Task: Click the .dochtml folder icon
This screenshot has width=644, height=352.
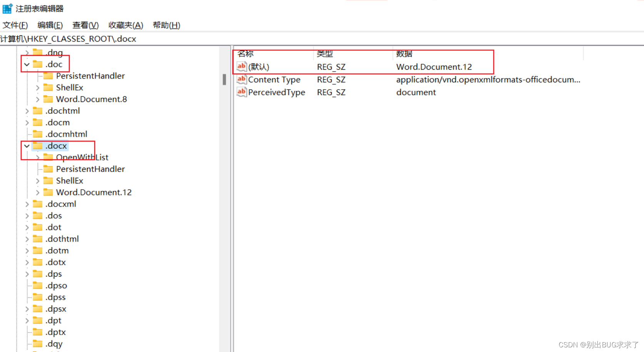Action: pos(38,110)
